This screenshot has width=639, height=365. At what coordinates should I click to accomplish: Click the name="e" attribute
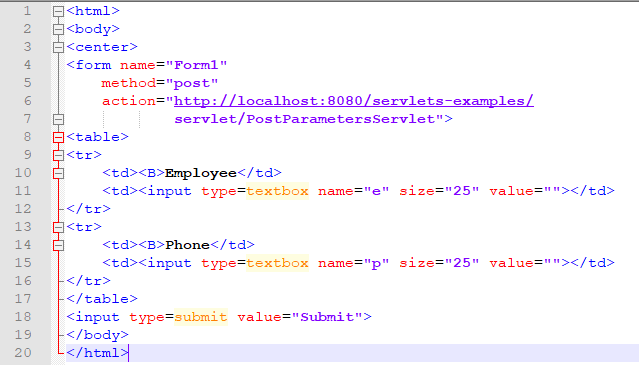(x=354, y=191)
